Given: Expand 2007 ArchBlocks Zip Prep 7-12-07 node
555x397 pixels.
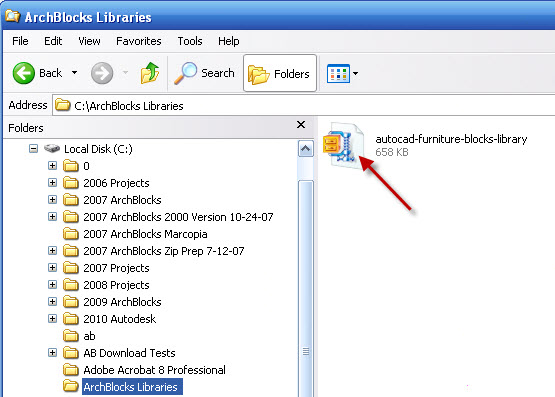Looking at the screenshot, I should (52, 251).
